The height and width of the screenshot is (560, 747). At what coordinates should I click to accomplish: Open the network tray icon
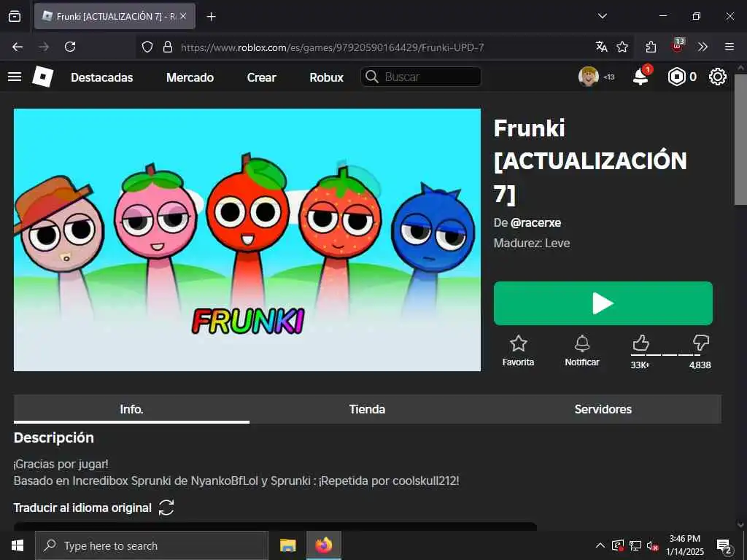(635, 545)
